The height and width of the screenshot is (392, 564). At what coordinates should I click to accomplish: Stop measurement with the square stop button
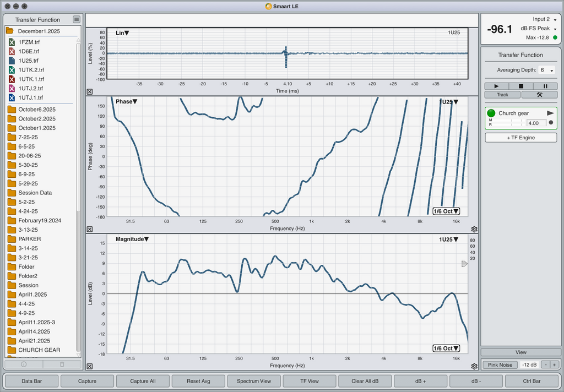pos(521,86)
